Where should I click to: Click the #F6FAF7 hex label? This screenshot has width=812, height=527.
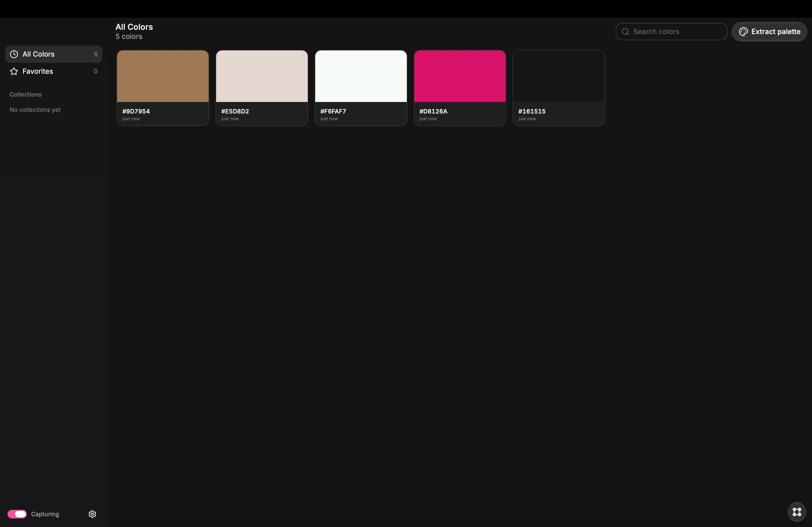coord(333,111)
